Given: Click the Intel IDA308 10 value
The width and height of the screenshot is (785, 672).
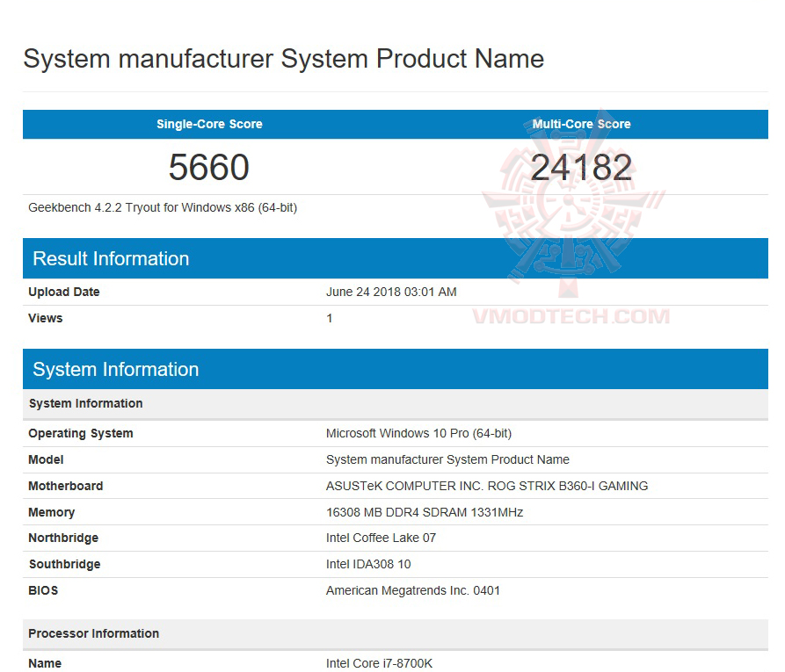Looking at the screenshot, I should (368, 565).
